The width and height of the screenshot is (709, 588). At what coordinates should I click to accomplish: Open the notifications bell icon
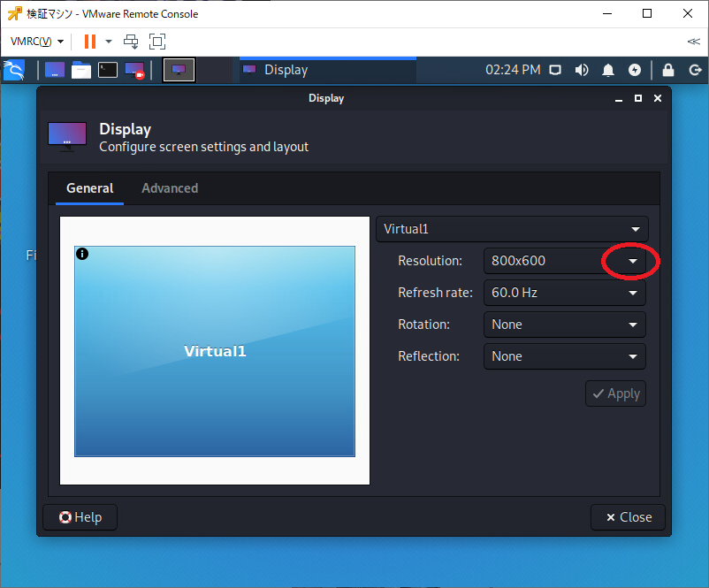point(608,70)
